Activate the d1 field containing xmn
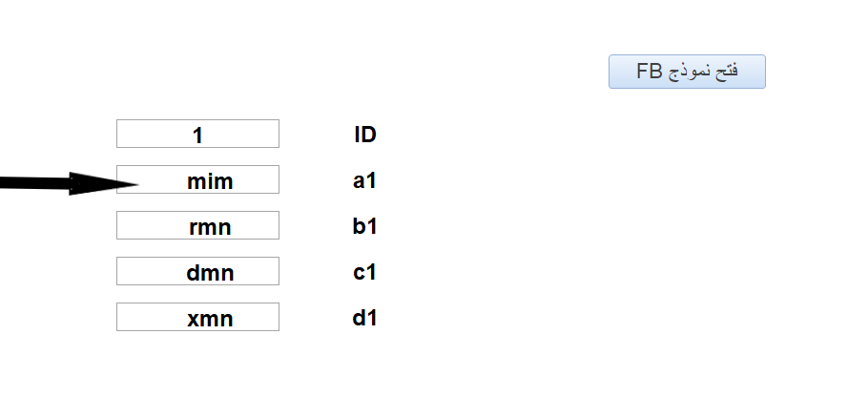 (197, 317)
